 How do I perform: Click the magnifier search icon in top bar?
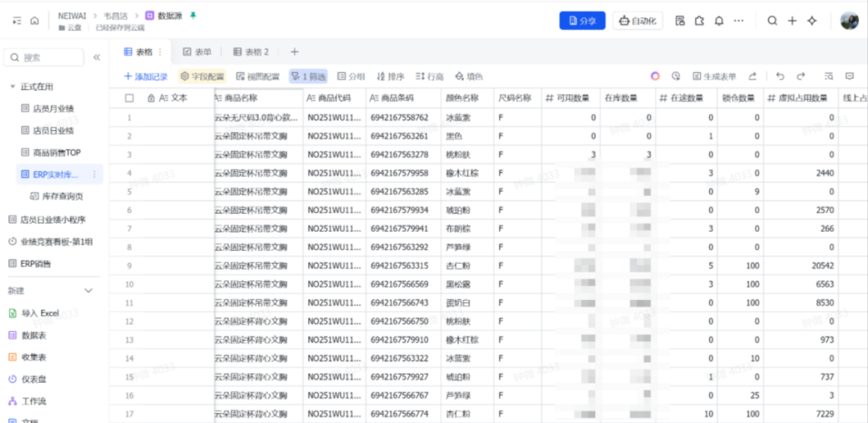(772, 21)
